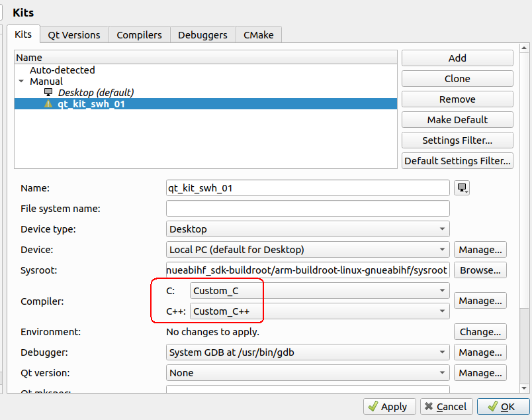This screenshot has height=420, width=532.
Task: Clone the selected kit
Action: point(457,78)
